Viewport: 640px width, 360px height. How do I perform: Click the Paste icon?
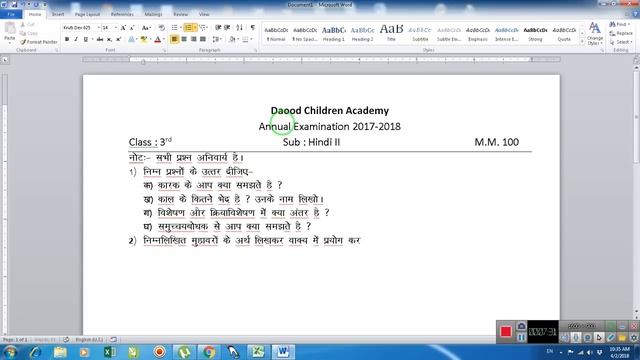tap(10, 29)
